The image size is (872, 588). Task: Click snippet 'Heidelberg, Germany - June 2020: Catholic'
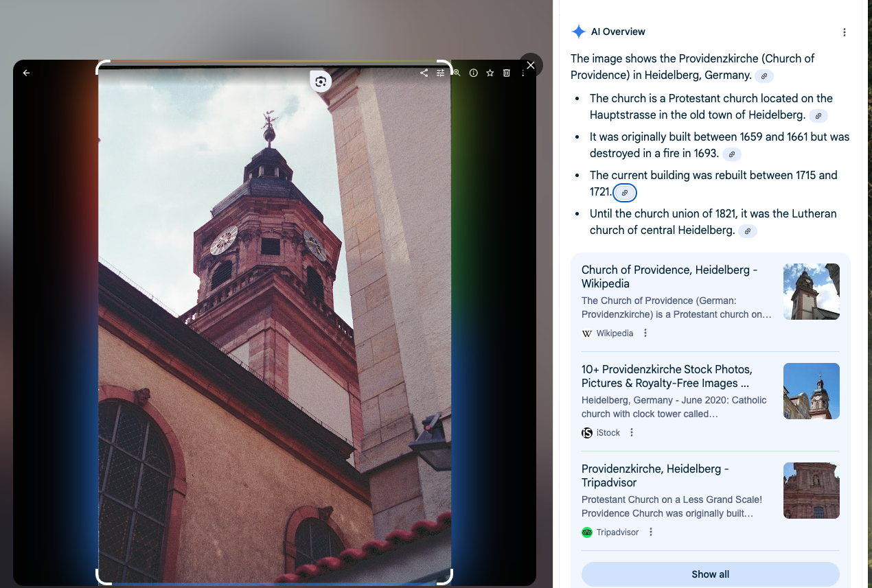pyautogui.click(x=674, y=400)
